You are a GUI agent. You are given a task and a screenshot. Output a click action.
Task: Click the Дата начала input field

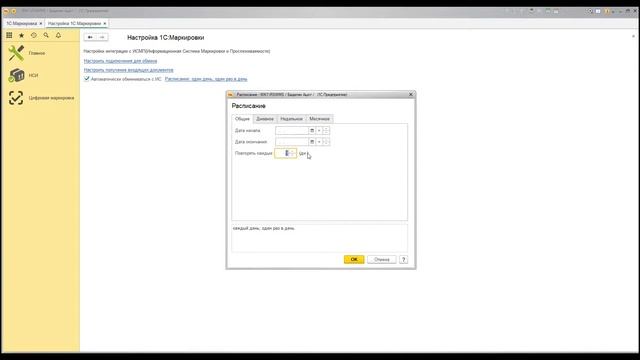pos(291,131)
